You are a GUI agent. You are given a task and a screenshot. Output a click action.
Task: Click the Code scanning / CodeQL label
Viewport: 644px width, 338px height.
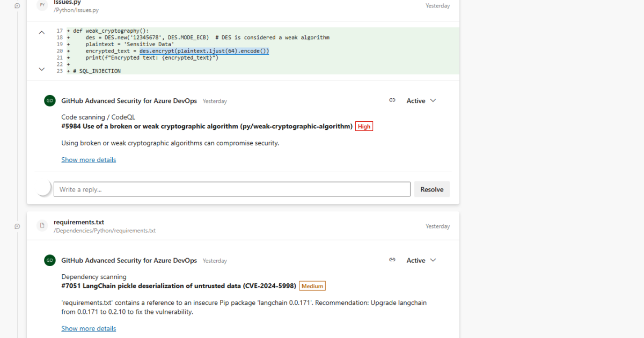(98, 117)
